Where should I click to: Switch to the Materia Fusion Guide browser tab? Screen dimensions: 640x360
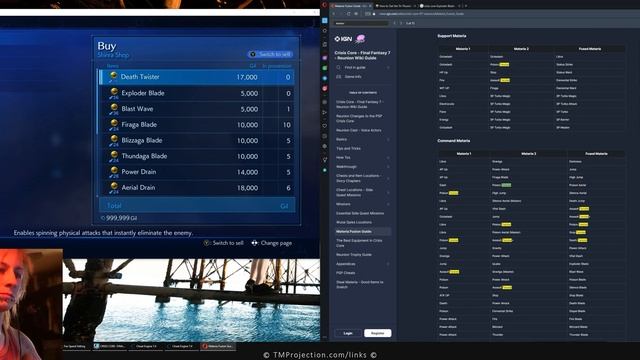pyautogui.click(x=351, y=6)
